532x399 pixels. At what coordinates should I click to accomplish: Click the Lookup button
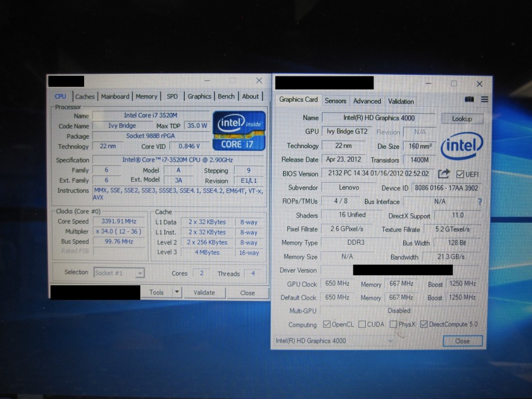[462, 119]
